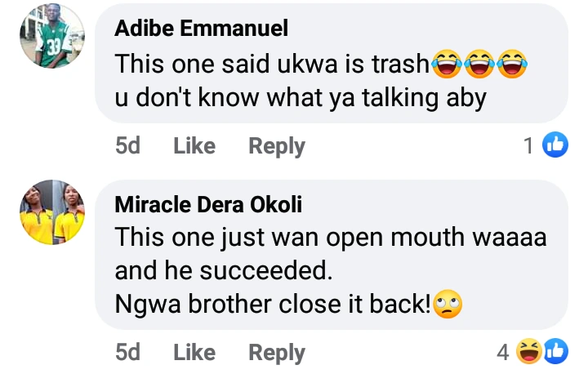Screen dimensions: 588x374
Task: Reply to Adibe Emmanuel's comment
Action: [x=276, y=146]
